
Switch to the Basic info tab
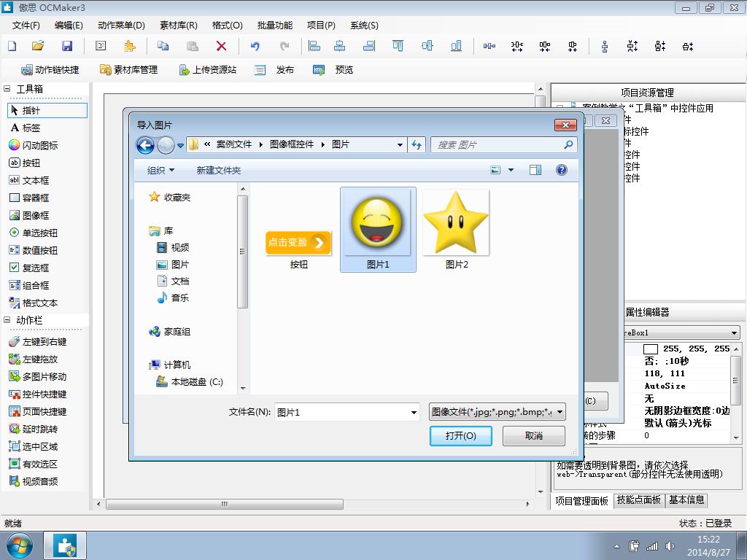pyautogui.click(x=686, y=500)
